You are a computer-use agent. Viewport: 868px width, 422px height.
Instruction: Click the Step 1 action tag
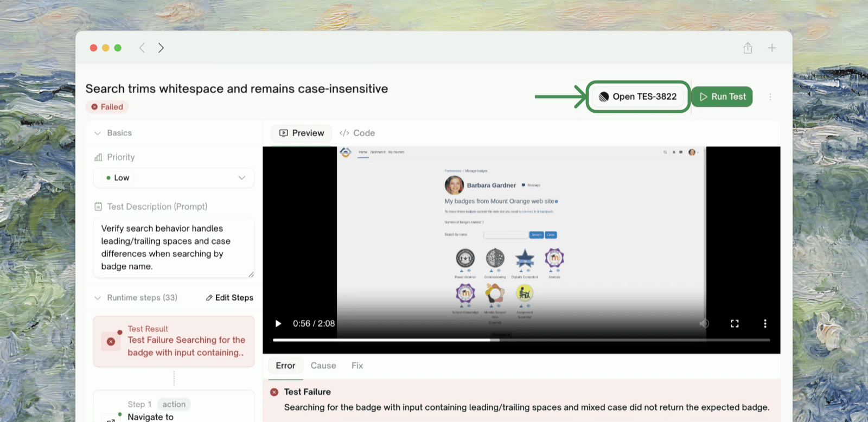pos(174,404)
